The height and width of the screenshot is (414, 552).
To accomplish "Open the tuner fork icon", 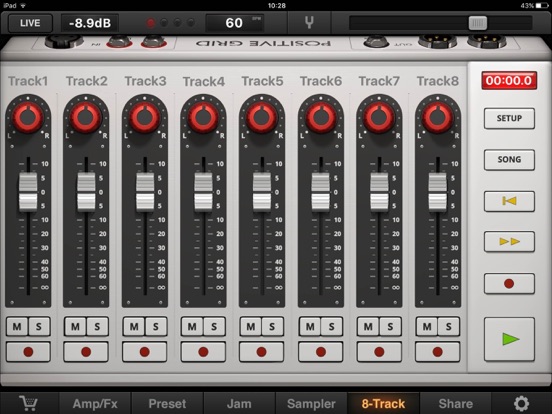I will coord(309,23).
